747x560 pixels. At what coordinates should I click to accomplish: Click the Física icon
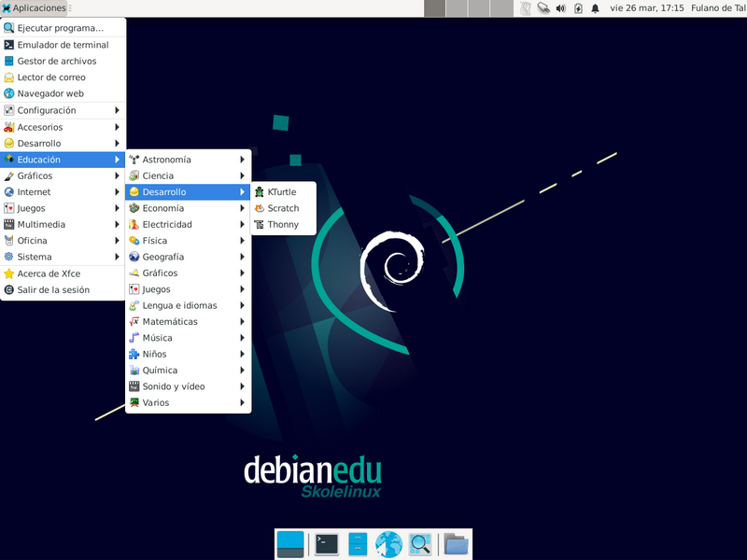(134, 241)
